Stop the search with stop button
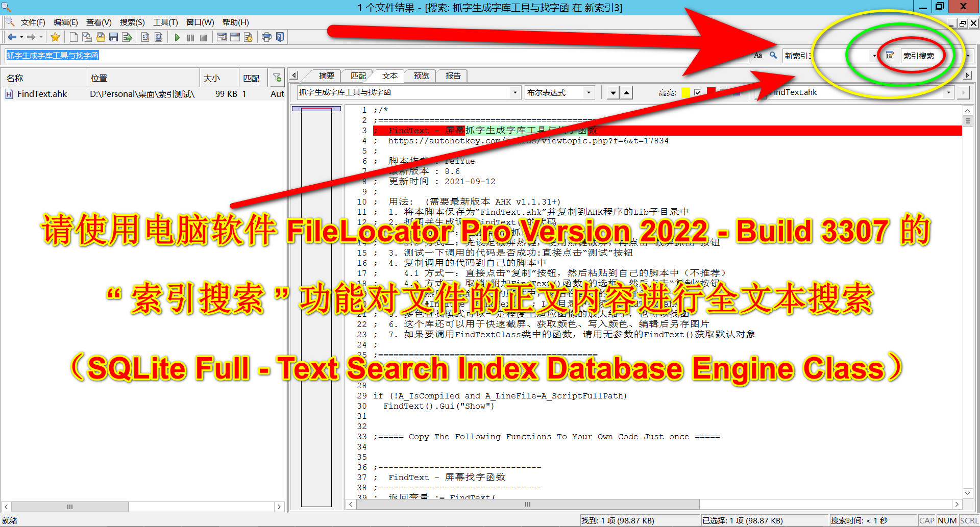 coord(203,37)
